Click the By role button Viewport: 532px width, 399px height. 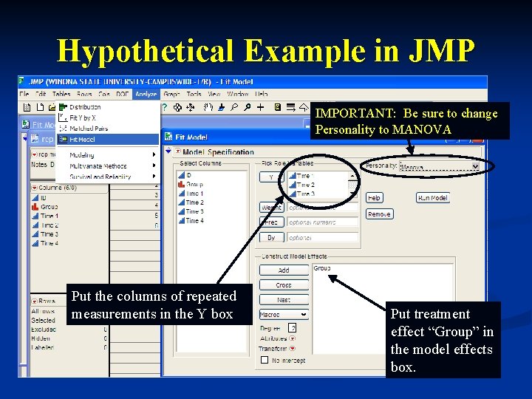point(271,237)
